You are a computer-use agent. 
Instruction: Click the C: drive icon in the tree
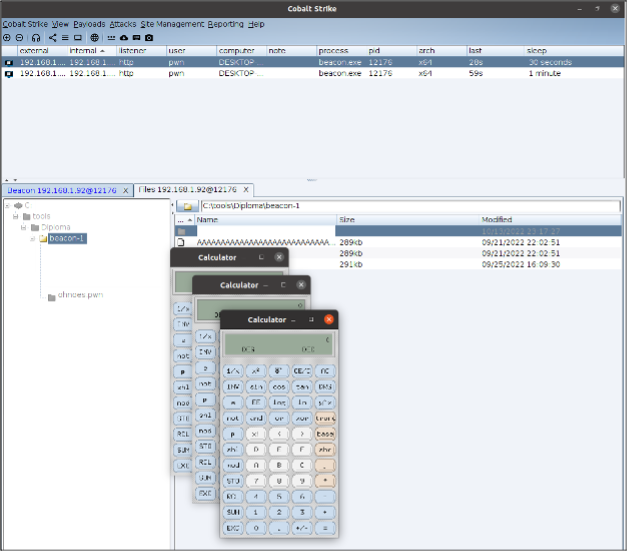[x=18, y=205]
